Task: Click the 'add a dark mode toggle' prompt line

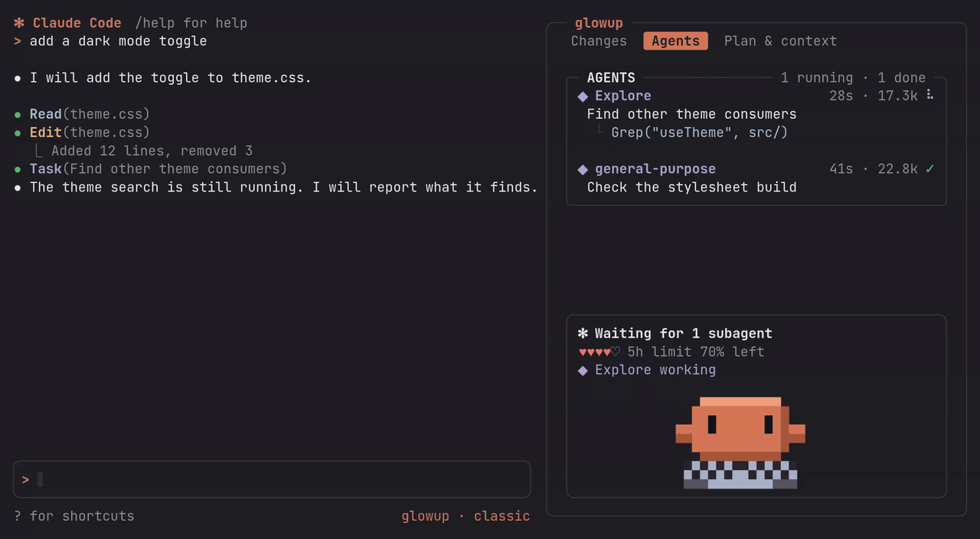Action: 119,41
